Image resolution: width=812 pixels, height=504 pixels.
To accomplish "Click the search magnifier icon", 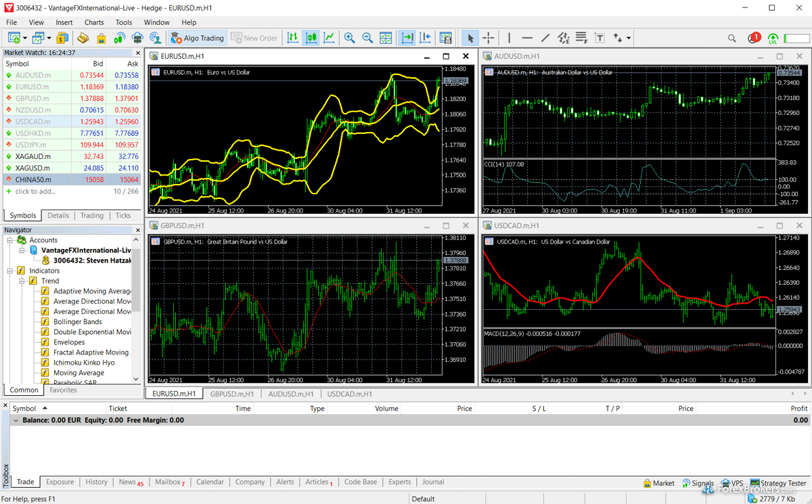I will (x=732, y=38).
